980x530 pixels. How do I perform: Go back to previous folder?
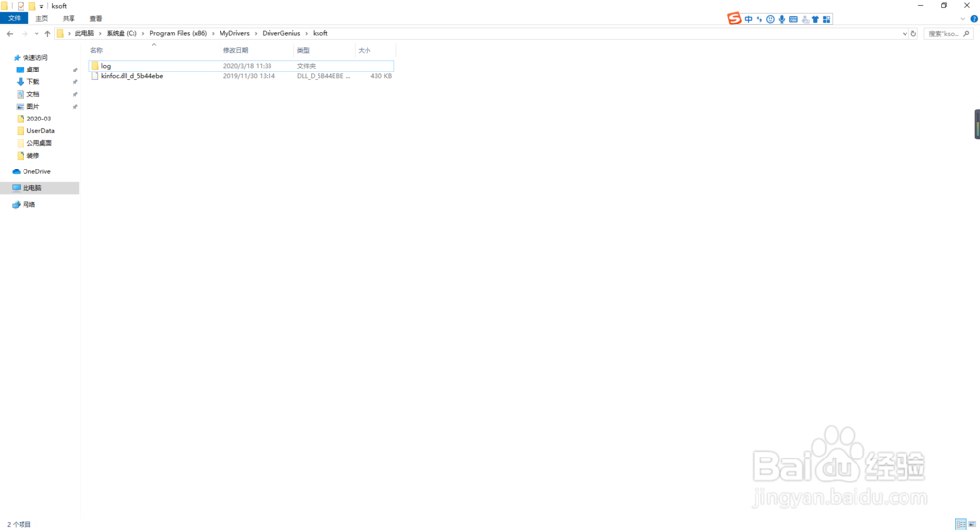pos(10,33)
